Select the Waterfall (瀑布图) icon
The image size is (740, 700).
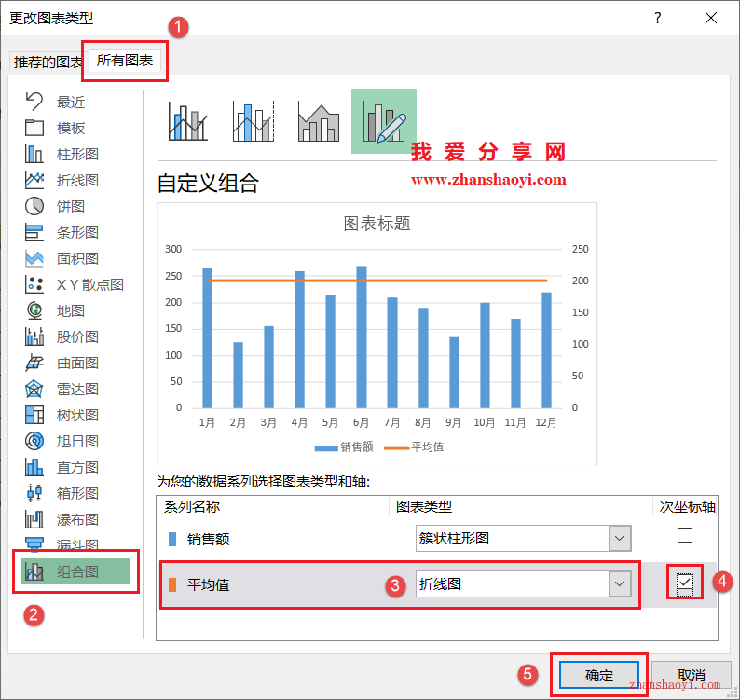(x=34, y=520)
